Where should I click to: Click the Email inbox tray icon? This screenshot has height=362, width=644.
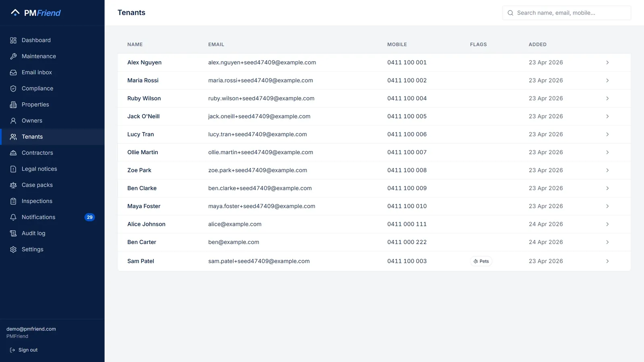(x=13, y=72)
